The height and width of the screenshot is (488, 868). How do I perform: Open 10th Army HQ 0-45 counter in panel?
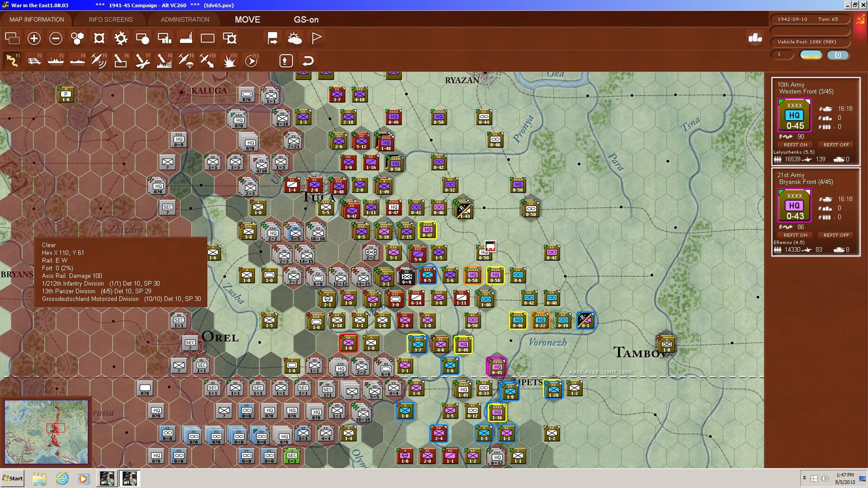point(794,115)
